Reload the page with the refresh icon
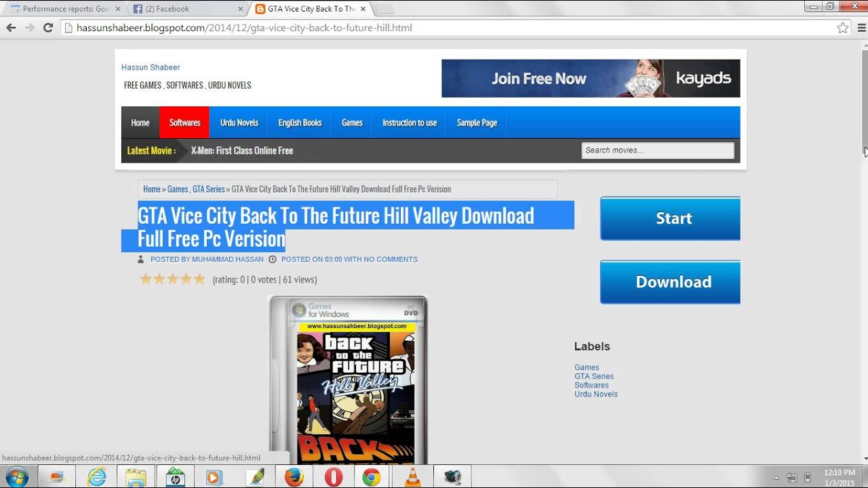The image size is (868, 488). tap(48, 28)
